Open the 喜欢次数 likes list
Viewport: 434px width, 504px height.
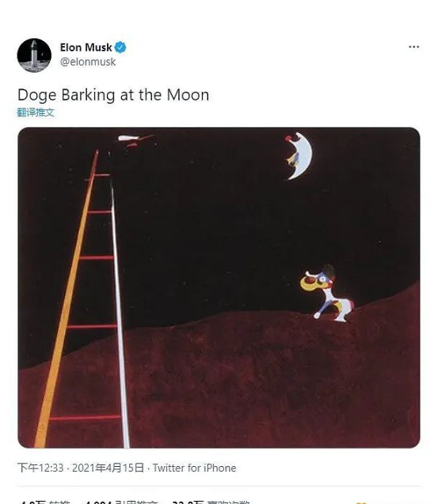[x=211, y=502]
